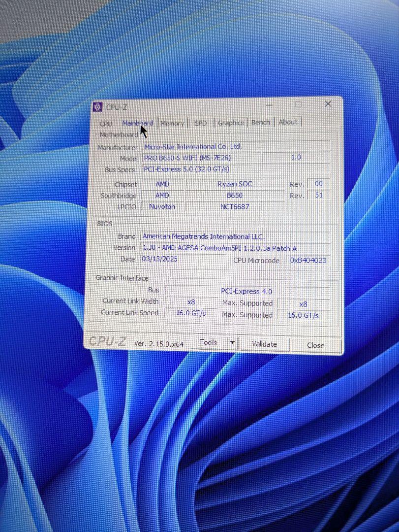Click the CPU Microcode 0xB404023 value

coord(308,260)
